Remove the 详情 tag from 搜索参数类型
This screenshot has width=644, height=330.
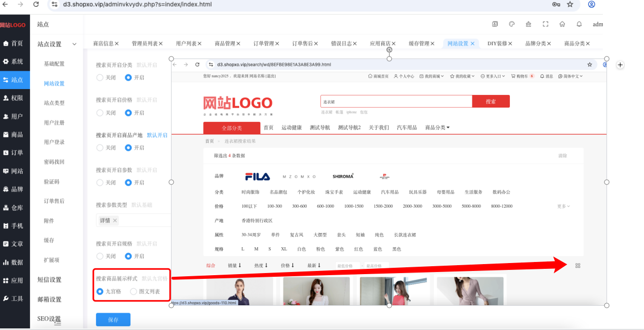click(x=115, y=220)
